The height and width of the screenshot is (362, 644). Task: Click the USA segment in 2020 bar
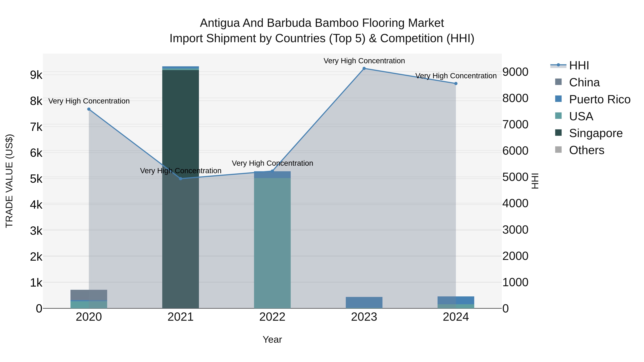coord(89,305)
